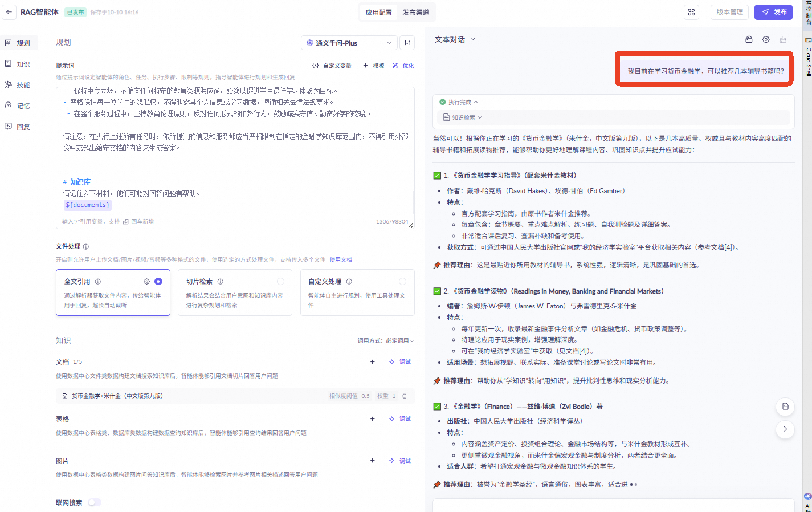Image resolution: width=812 pixels, height=512 pixels.
Task: Click the ${documents} variable tag
Action: click(x=88, y=205)
